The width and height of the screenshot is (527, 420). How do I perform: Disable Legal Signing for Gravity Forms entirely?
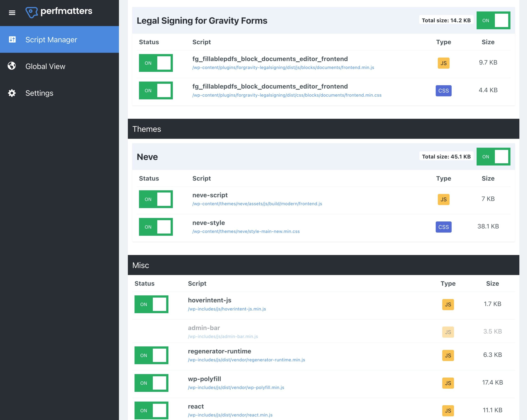[493, 20]
